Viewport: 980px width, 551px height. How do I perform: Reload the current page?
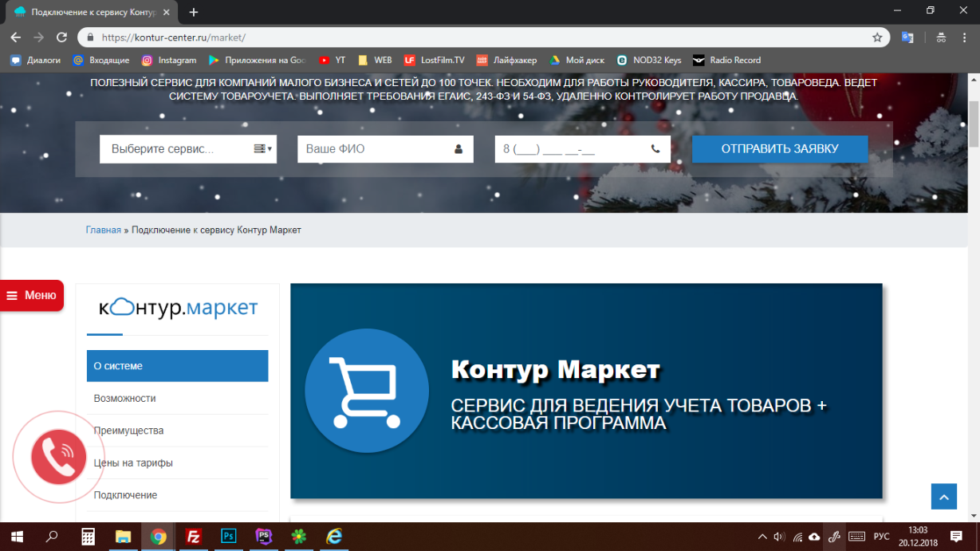61,37
